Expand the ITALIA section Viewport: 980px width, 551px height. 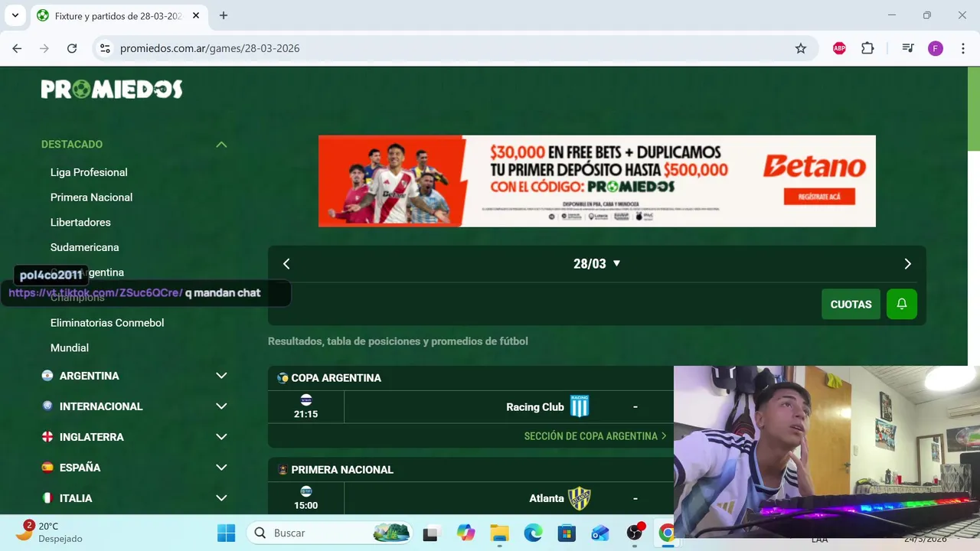221,498
